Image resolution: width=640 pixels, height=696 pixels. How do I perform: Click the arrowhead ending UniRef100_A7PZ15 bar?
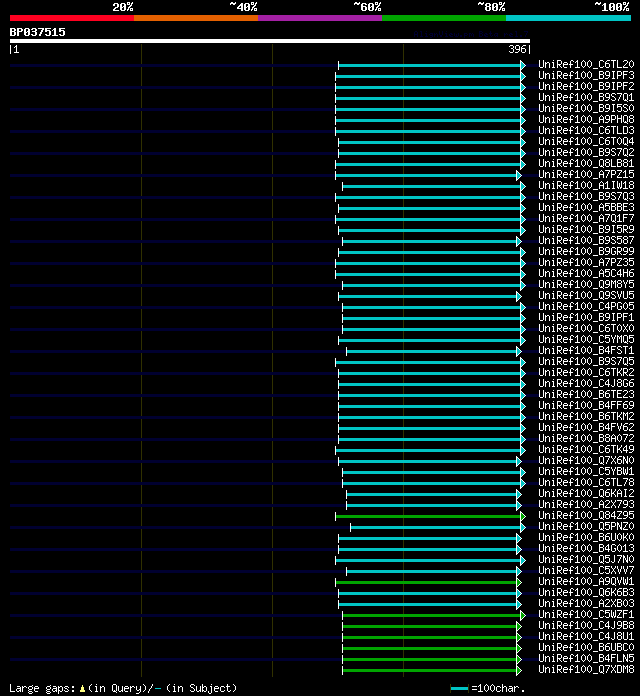click(519, 175)
